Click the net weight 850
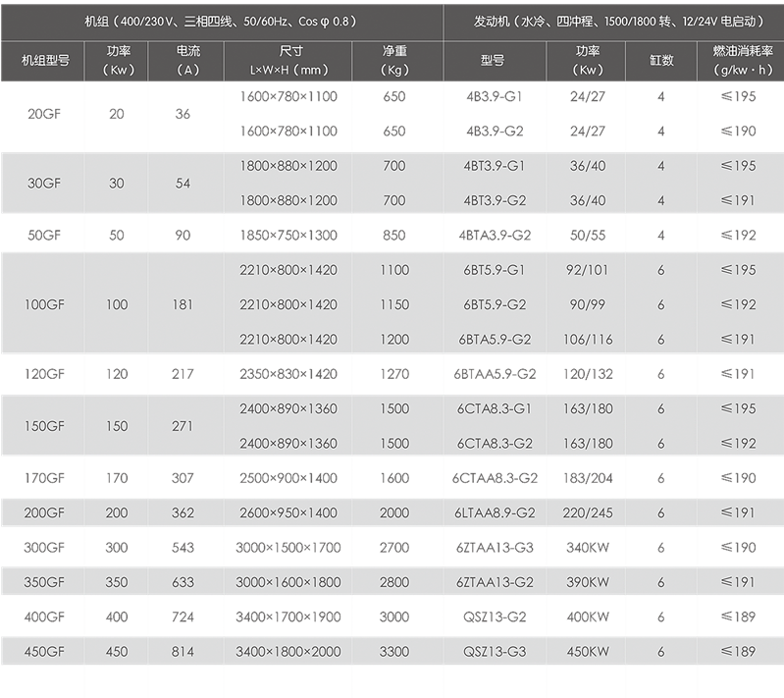 click(x=394, y=236)
